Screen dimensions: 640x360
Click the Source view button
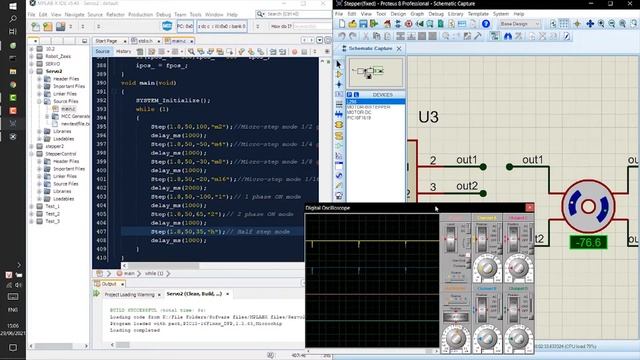click(x=102, y=51)
